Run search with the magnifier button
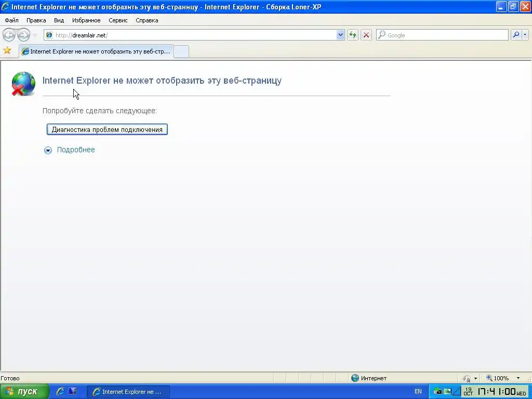Viewport: 532px width, 399px height. (516, 35)
